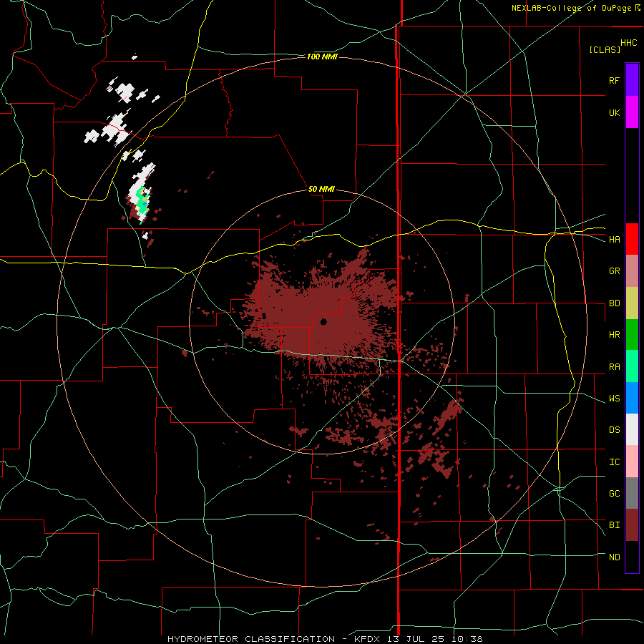The image size is (644, 644).
Task: Click the HYDROMETEOR CLASSIFICATION title text
Action: [251, 639]
